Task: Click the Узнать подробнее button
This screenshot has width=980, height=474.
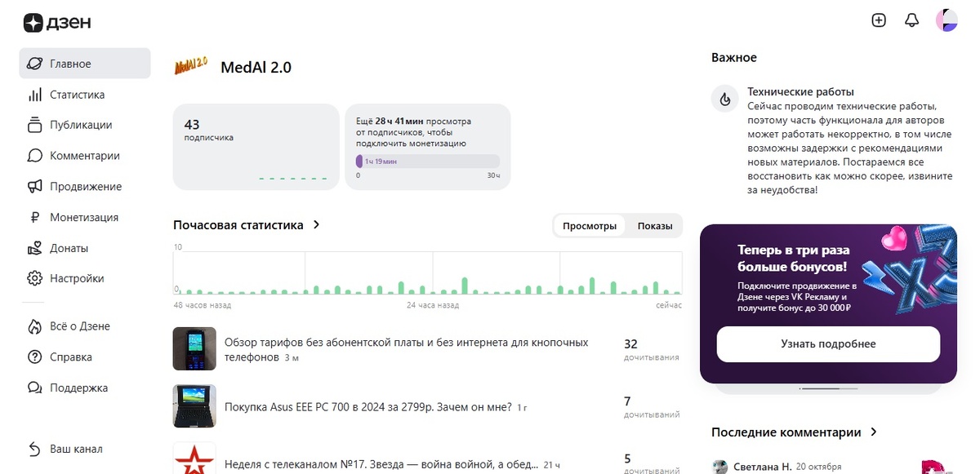Action: 828,344
